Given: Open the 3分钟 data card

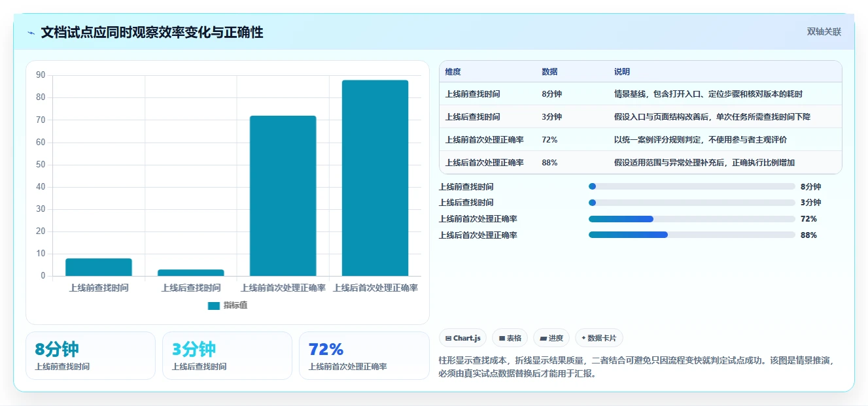Looking at the screenshot, I should point(227,356).
